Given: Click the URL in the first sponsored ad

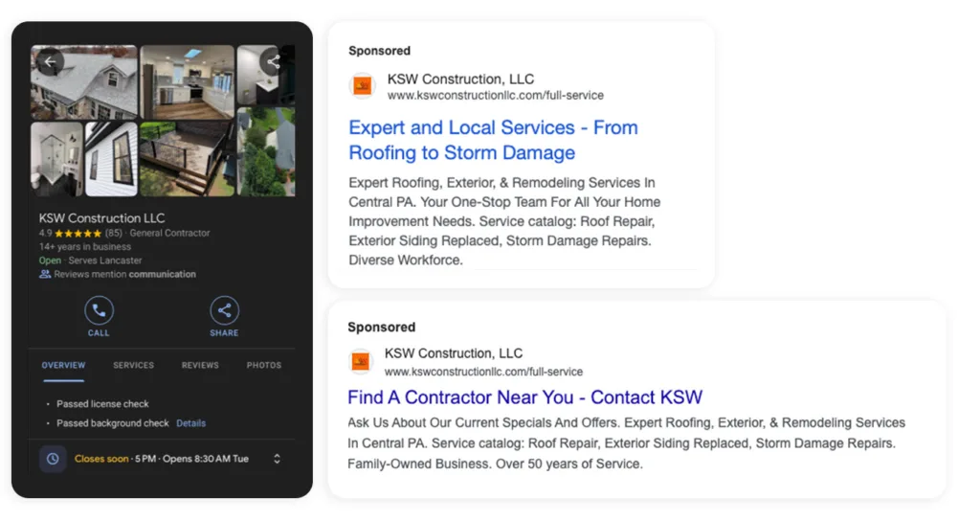Looking at the screenshot, I should (496, 95).
